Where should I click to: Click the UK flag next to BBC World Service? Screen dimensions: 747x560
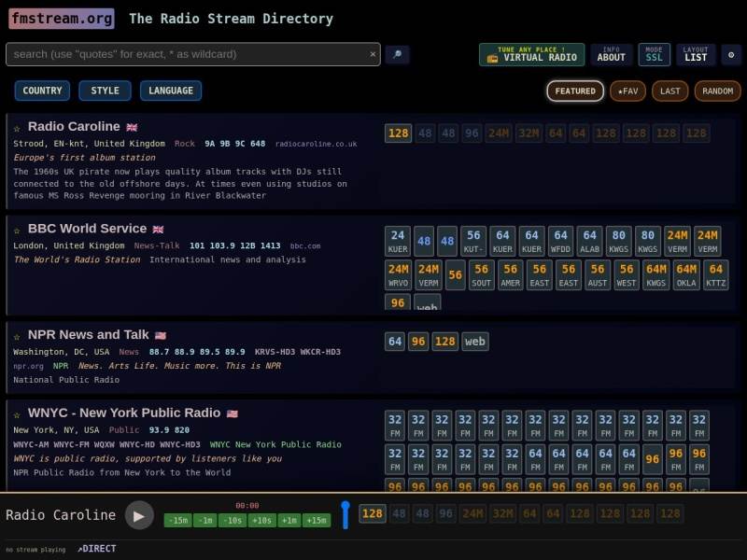click(158, 229)
